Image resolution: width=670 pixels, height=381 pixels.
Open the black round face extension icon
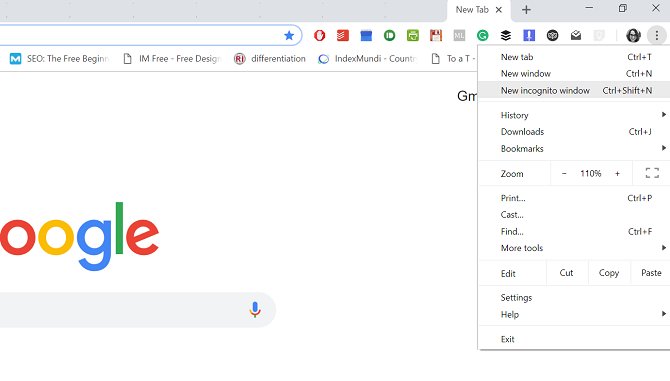(x=552, y=35)
